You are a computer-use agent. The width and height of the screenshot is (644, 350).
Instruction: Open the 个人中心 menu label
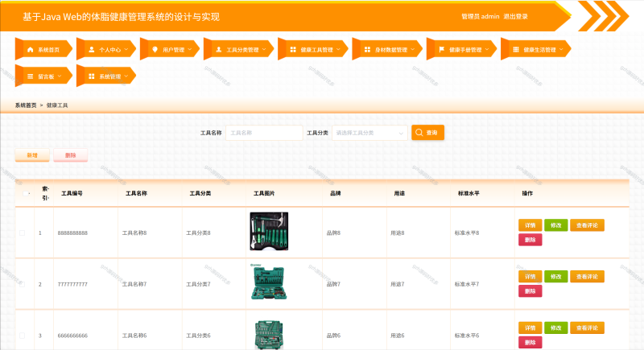tap(109, 50)
